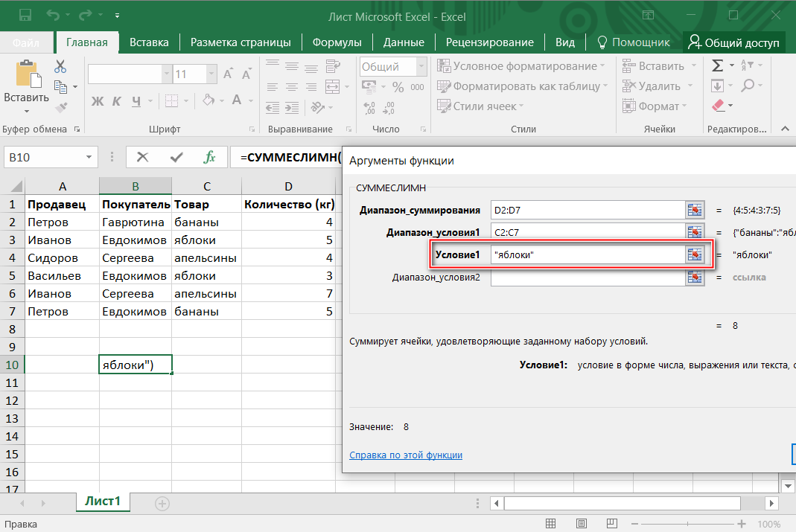Click the horizontal scrollbar track
The image size is (796, 532).
point(622,503)
